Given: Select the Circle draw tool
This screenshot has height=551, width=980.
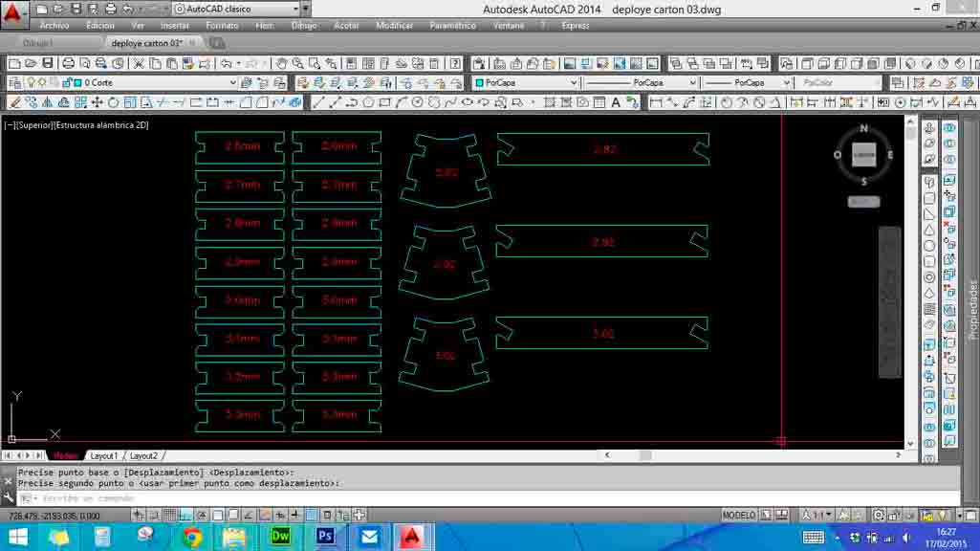Looking at the screenshot, I should click(418, 102).
